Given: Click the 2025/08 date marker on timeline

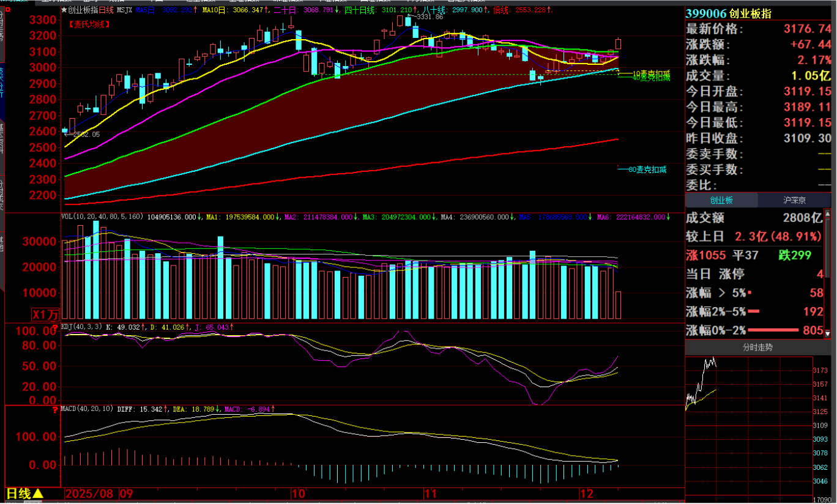Looking at the screenshot, I should (x=89, y=493).
